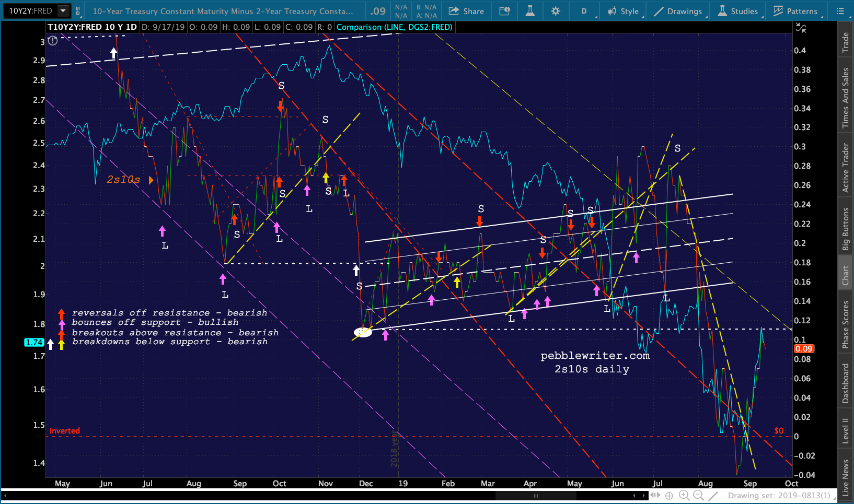Click the zoom in magnifier icon
The image size is (854, 504).
click(x=684, y=495)
